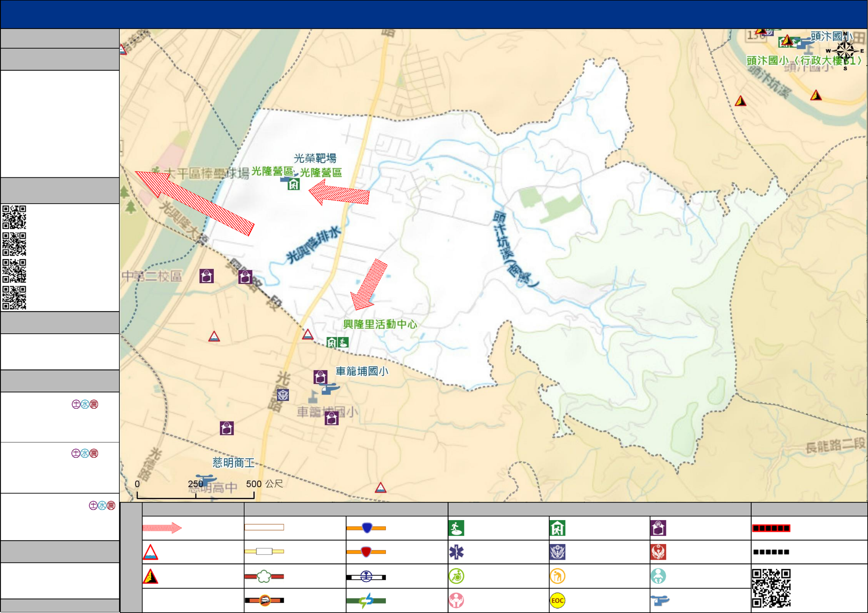The image size is (868, 613).
Task: Select the plum-blossom national highway symbol
Action: click(264, 576)
